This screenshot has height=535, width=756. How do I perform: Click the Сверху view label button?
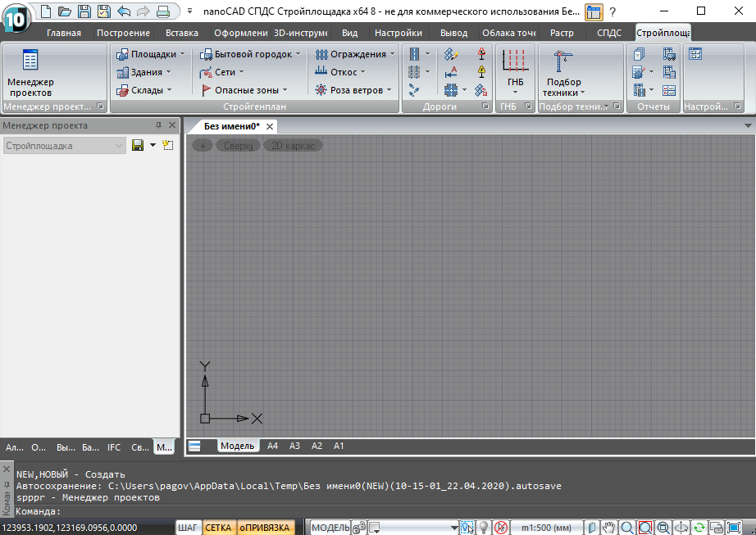[238, 146]
